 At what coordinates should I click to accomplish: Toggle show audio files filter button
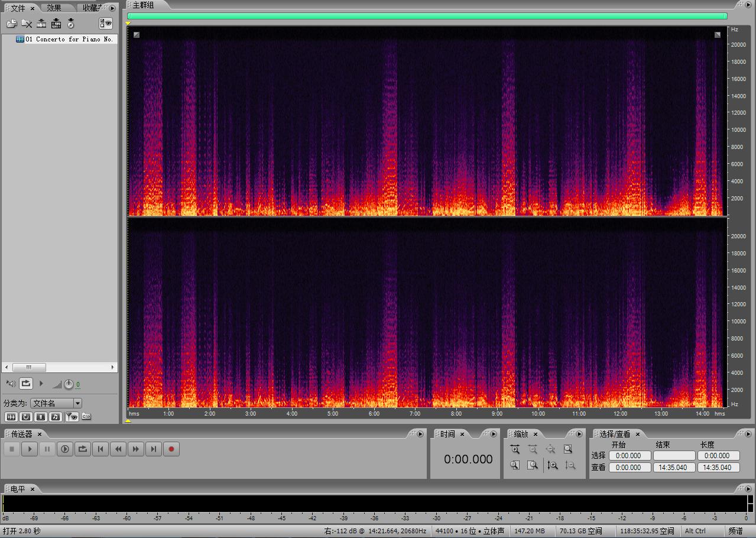click(x=11, y=417)
